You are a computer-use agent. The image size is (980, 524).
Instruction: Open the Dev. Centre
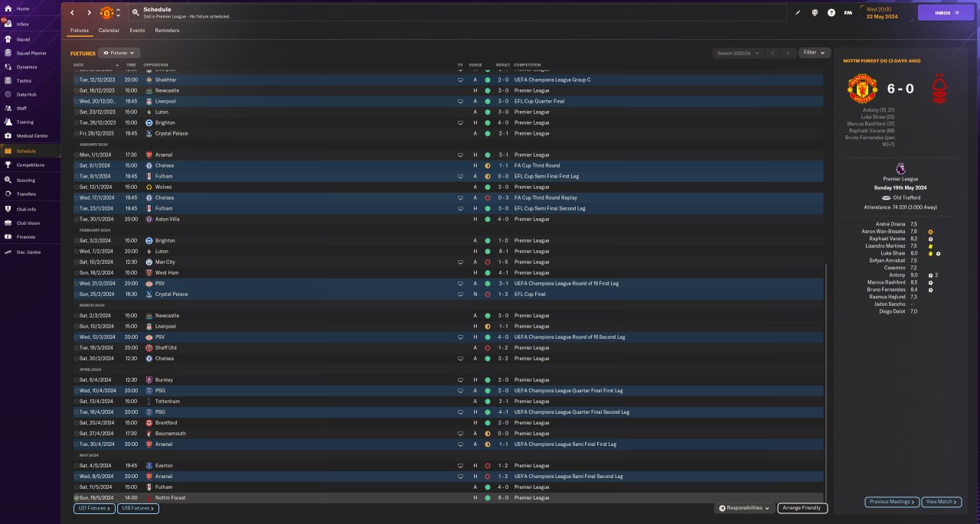(x=29, y=252)
